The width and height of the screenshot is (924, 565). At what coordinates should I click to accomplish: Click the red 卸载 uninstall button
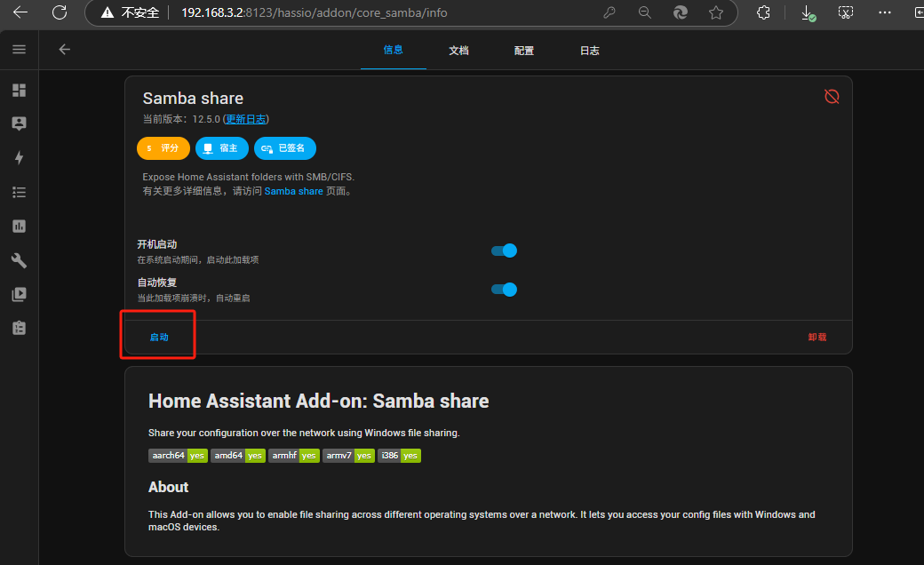(816, 338)
